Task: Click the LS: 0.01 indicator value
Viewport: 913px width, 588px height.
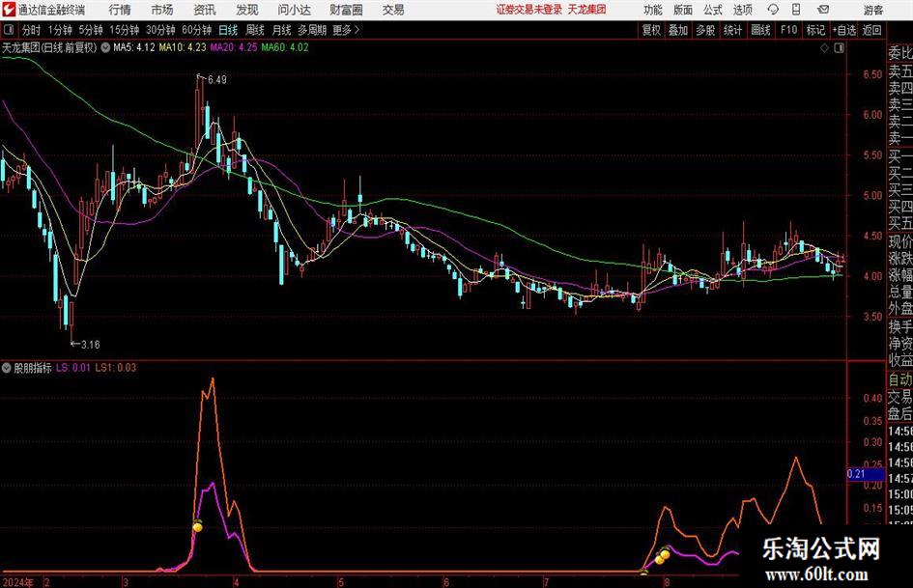Action: coord(73,367)
